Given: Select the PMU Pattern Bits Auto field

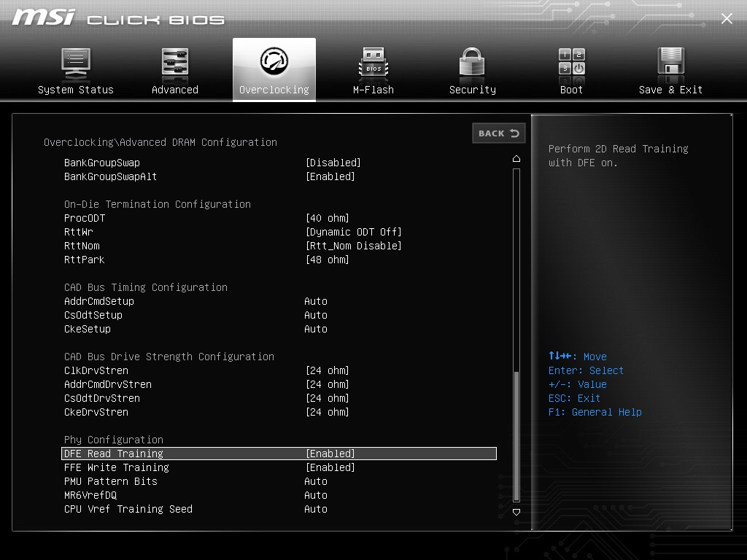Looking at the screenshot, I should point(315,481).
